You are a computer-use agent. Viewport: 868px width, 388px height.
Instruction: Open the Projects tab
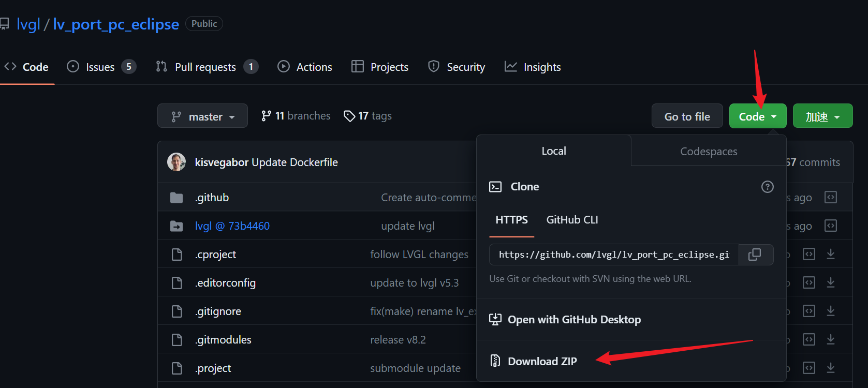pos(380,67)
